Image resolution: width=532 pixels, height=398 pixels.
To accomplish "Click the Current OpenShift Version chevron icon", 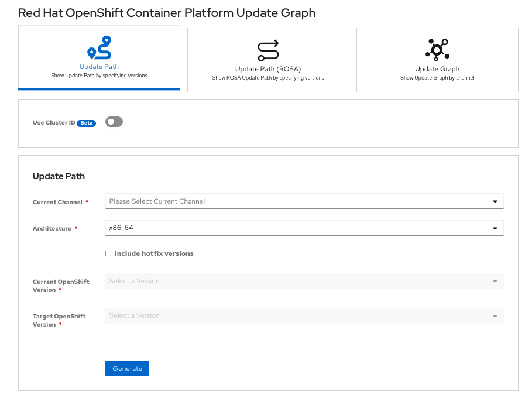I will point(496,281).
